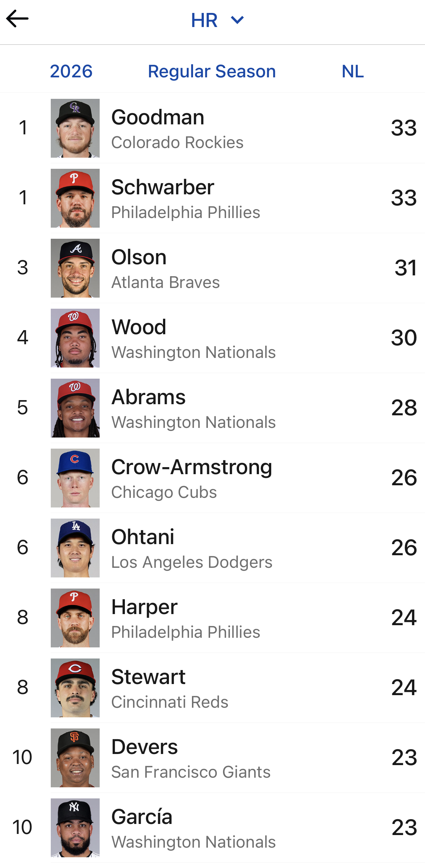Tap the back arrow icon

(17, 19)
